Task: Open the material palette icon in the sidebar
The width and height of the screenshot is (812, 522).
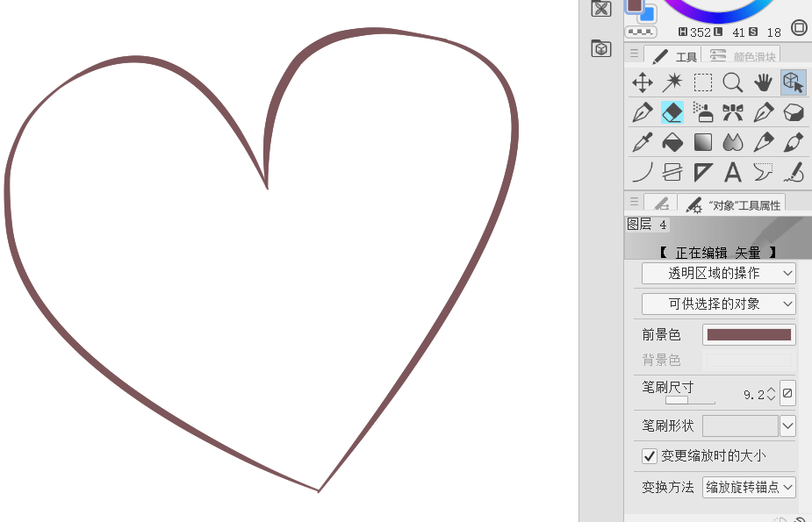Action: pos(601,48)
